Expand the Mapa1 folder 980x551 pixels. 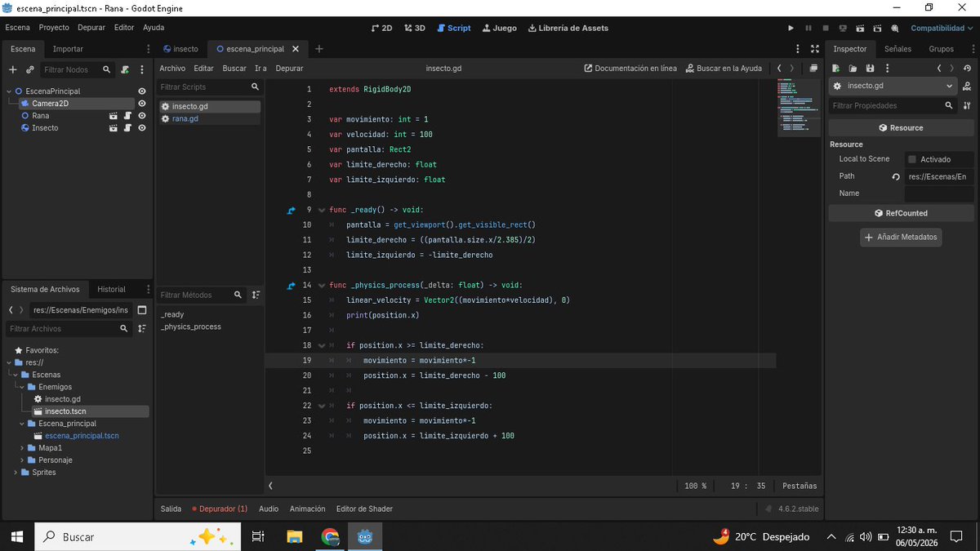point(22,448)
